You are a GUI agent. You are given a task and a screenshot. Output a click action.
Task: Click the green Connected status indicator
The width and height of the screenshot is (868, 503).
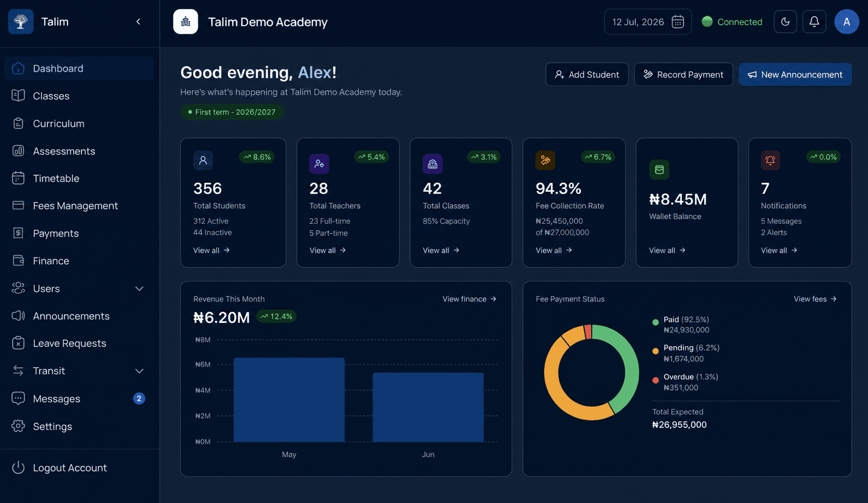707,22
